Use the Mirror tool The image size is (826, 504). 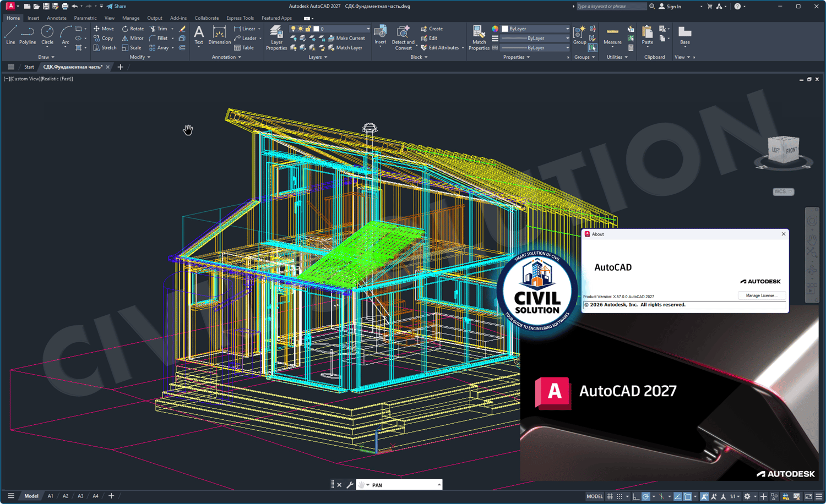(133, 38)
